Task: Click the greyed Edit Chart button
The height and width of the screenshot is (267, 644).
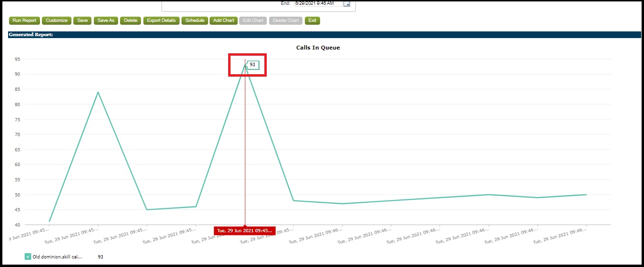Action: [253, 20]
